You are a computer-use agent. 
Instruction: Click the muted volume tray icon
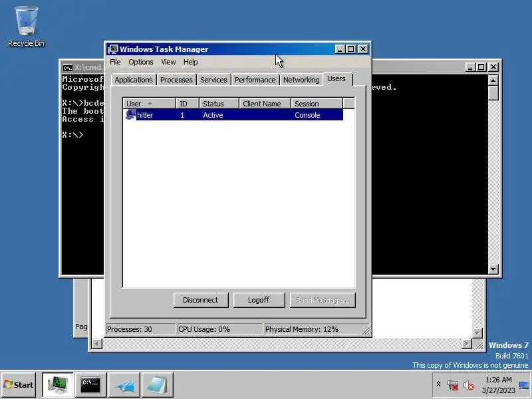469,385
